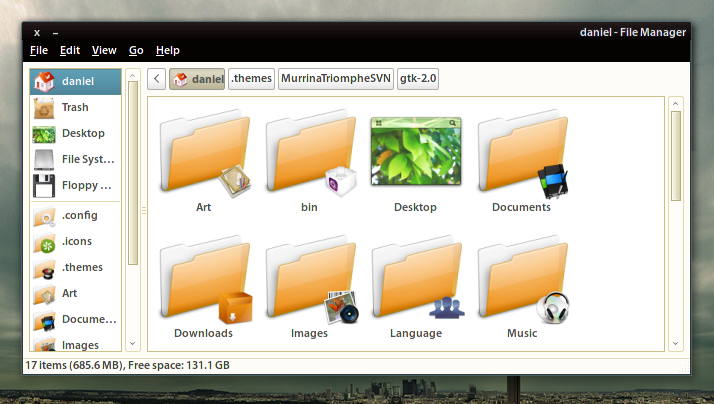Click the sidebar vertical scrollbar thumb

click(133, 173)
